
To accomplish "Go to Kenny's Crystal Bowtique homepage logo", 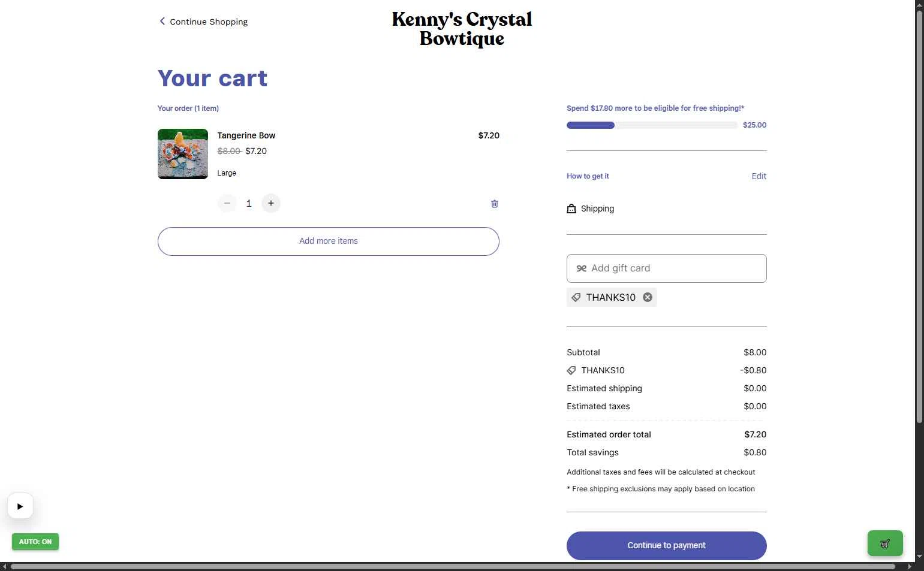I will tap(462, 29).
